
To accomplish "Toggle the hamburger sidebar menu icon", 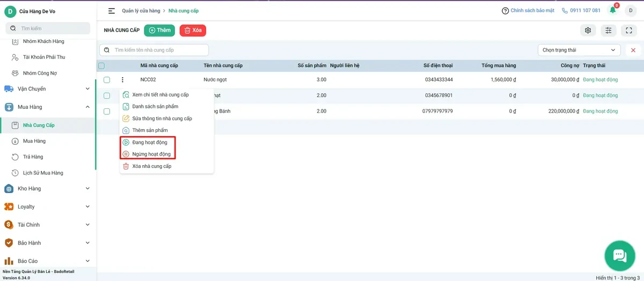I will tap(112, 11).
